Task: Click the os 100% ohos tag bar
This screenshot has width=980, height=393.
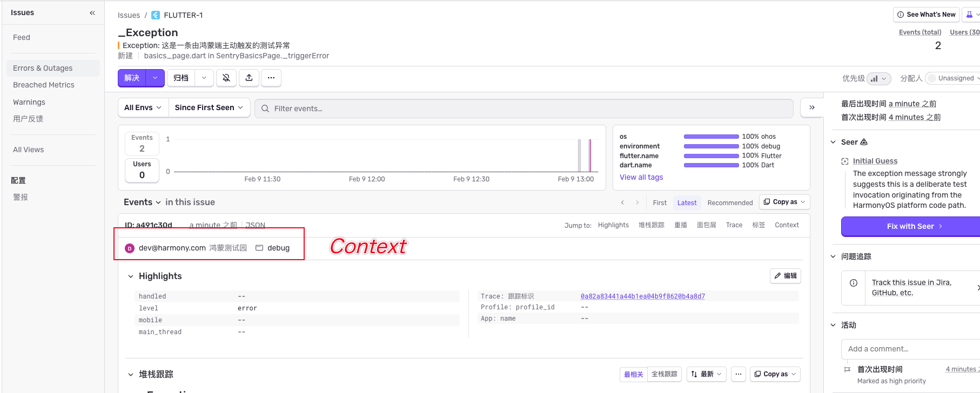Action: tap(711, 137)
